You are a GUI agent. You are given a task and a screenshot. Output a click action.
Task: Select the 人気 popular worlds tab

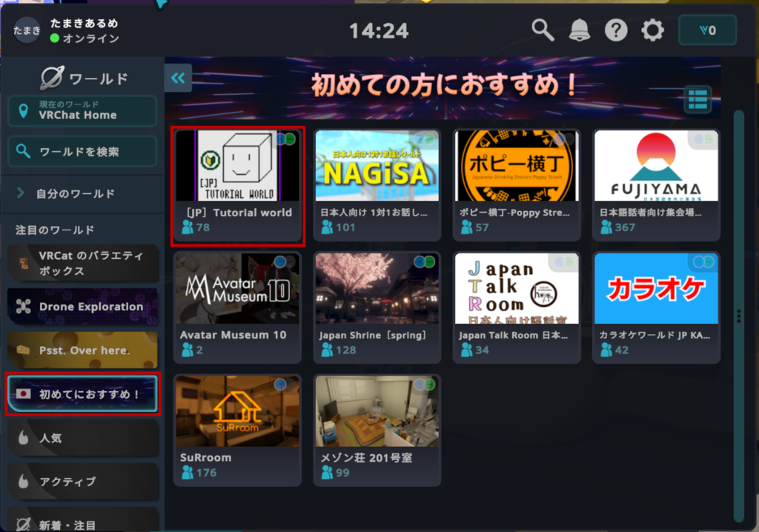[x=82, y=438]
